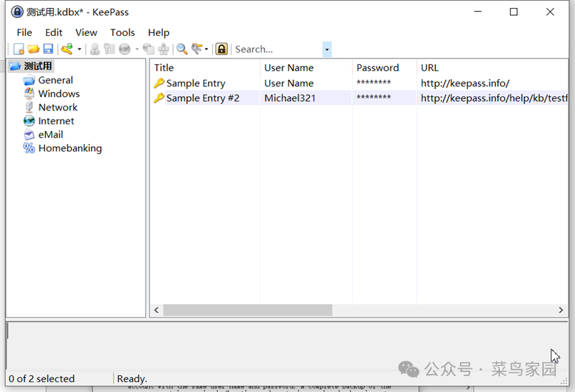Click the hidden password of Sample Entry
Image resolution: width=575 pixels, height=392 pixels.
(x=374, y=82)
